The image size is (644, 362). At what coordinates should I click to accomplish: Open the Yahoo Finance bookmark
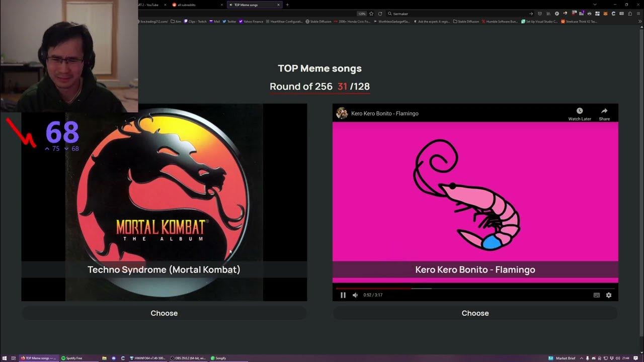251,22
